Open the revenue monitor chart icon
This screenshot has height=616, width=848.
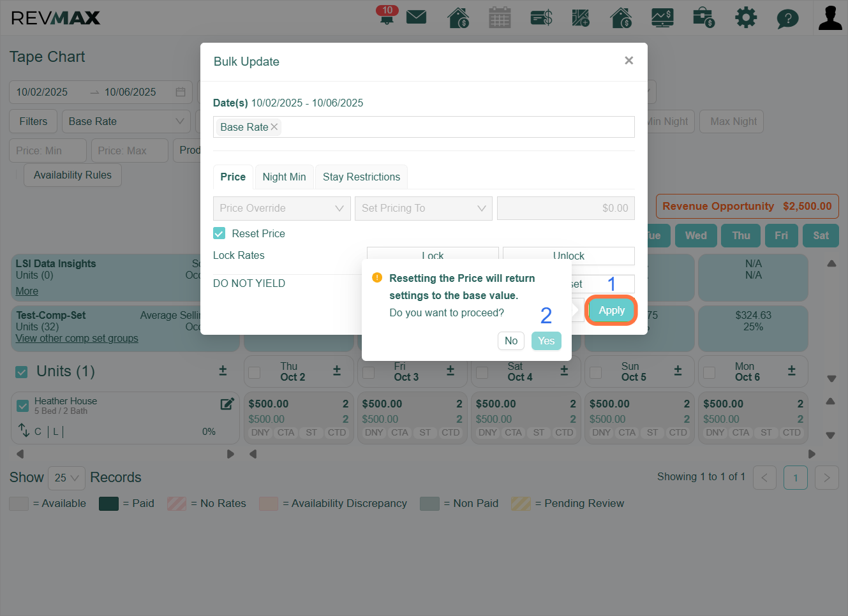click(x=662, y=17)
